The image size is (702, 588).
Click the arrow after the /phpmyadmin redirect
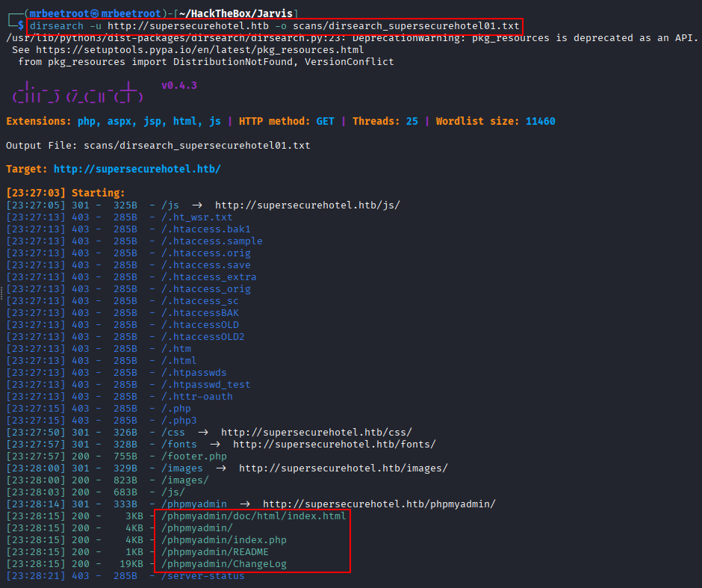[245, 504]
